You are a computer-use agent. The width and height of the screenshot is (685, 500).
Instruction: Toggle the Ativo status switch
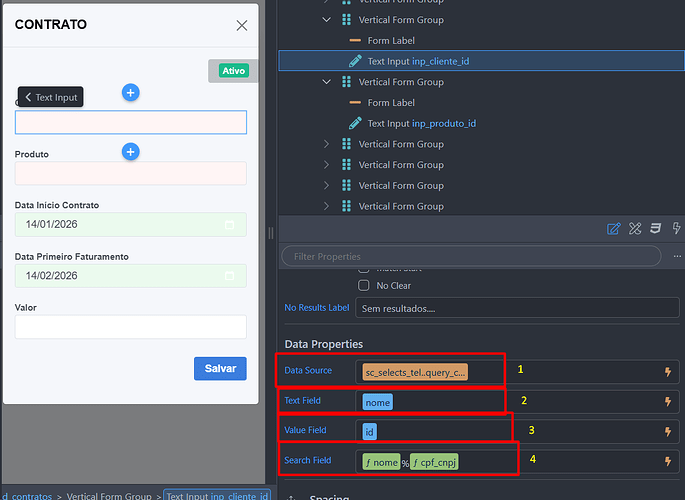[233, 71]
